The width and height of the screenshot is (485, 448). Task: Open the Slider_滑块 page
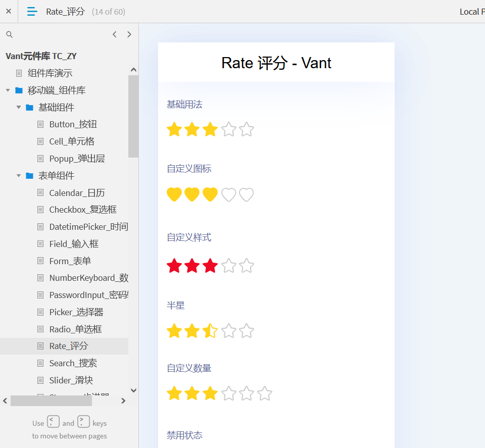[71, 380]
